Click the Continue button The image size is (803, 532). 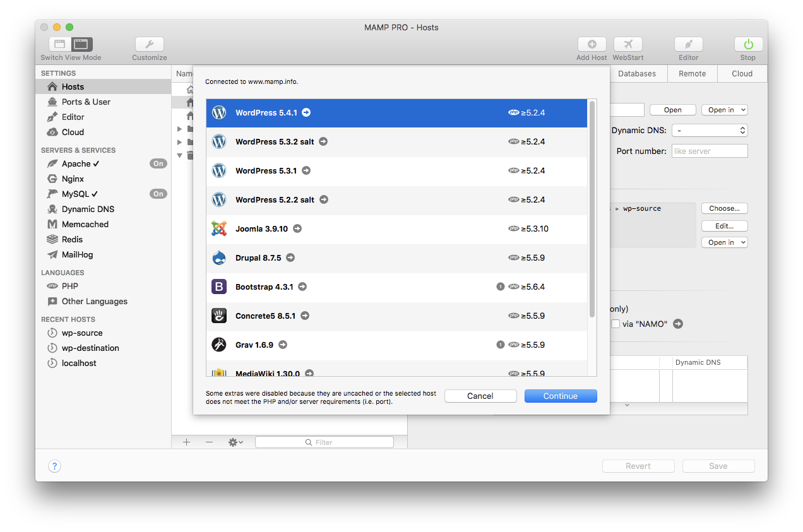(x=561, y=396)
